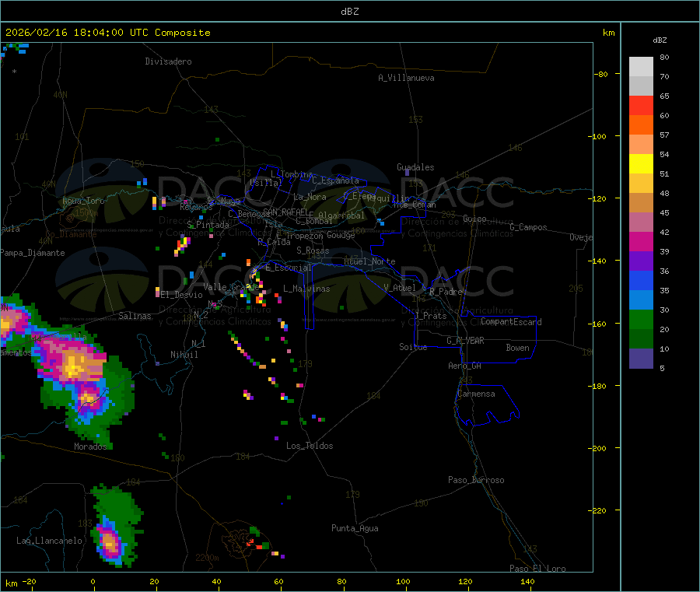The width and height of the screenshot is (700, 592).
Task: Click the Bowen map label
Action: tap(517, 348)
